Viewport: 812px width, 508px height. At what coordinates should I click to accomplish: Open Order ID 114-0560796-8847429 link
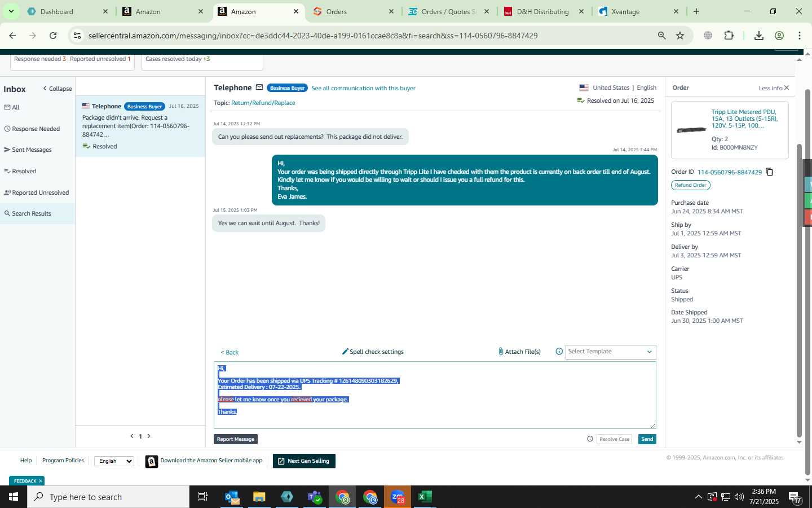tap(729, 172)
